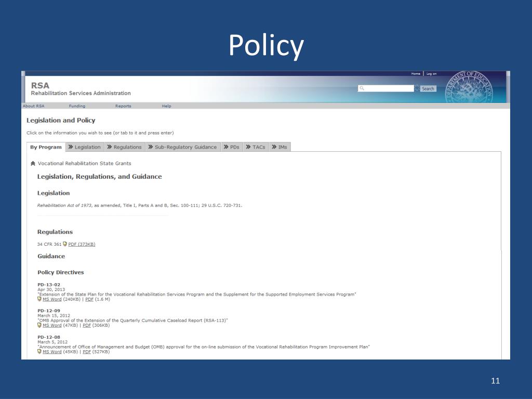Click the RSA site title

coord(40,86)
